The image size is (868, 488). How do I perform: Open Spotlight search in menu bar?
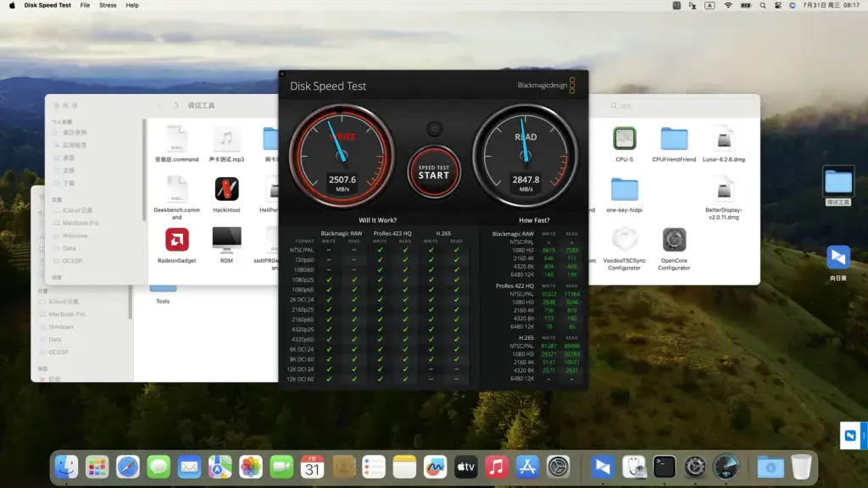tap(763, 6)
